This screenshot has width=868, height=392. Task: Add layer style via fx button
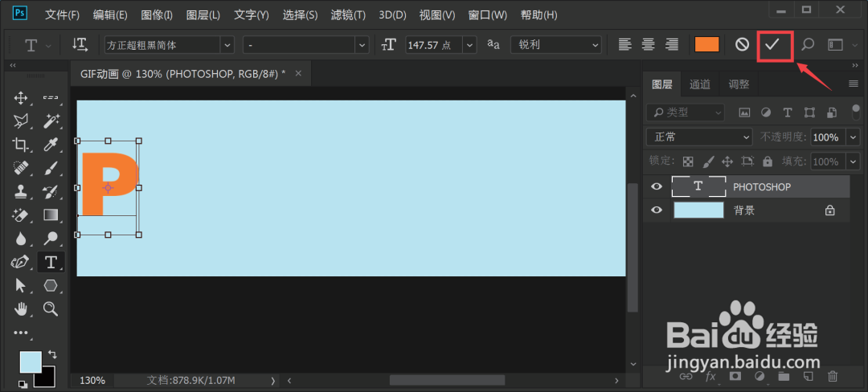[710, 377]
